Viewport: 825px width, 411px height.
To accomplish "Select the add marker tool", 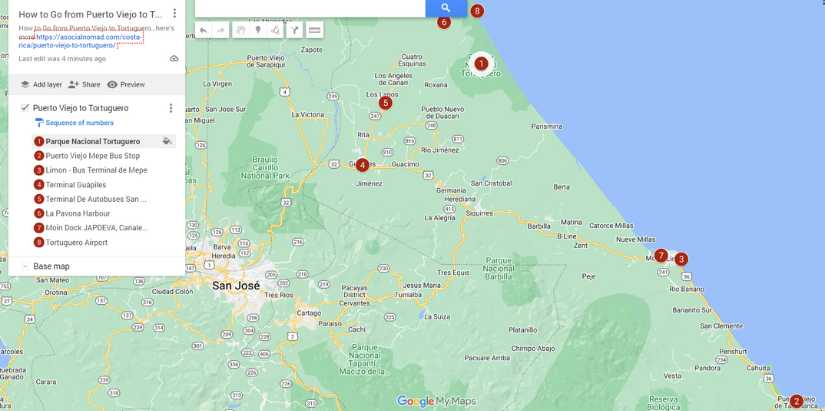I will pos(258,31).
